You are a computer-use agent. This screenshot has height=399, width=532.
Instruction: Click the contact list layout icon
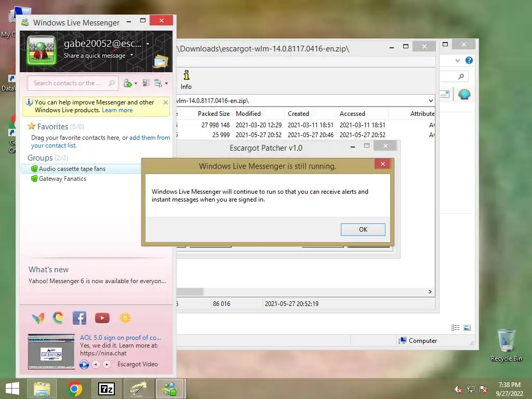click(x=146, y=83)
